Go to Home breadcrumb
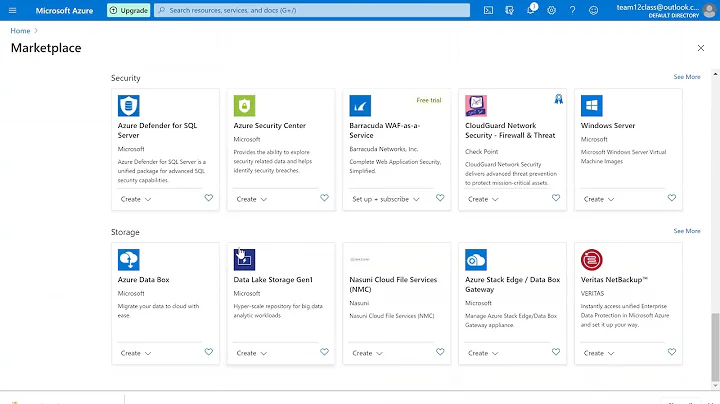Image resolution: width=720 pixels, height=404 pixels. tap(20, 31)
